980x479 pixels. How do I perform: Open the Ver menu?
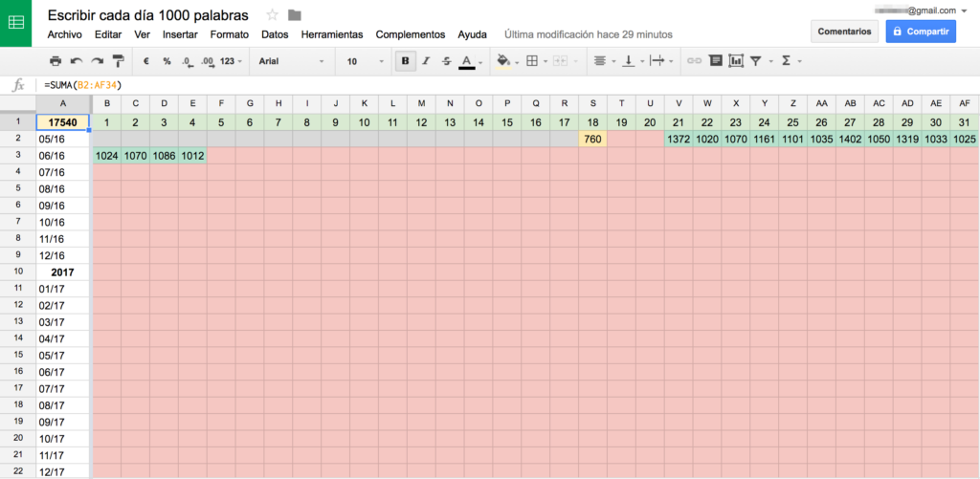(142, 35)
